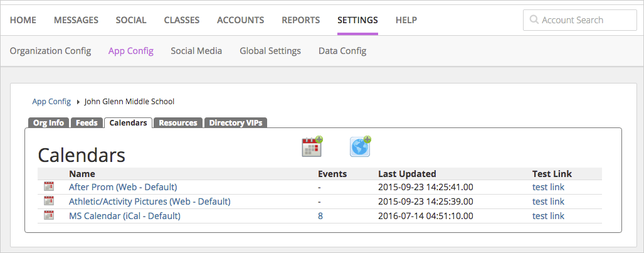Click test link for Athletic/Activity Pictures
This screenshot has height=253, width=644.
(548, 202)
